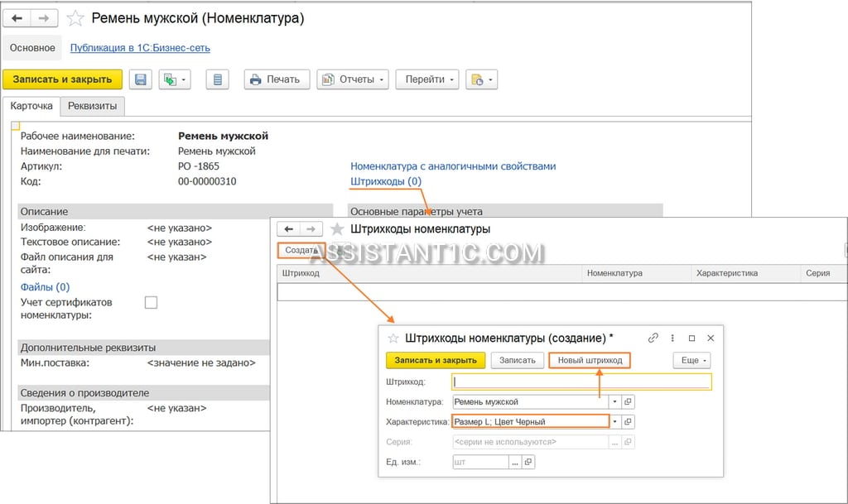Expand the Номенклатура field dropdown arrow

pyautogui.click(x=615, y=402)
